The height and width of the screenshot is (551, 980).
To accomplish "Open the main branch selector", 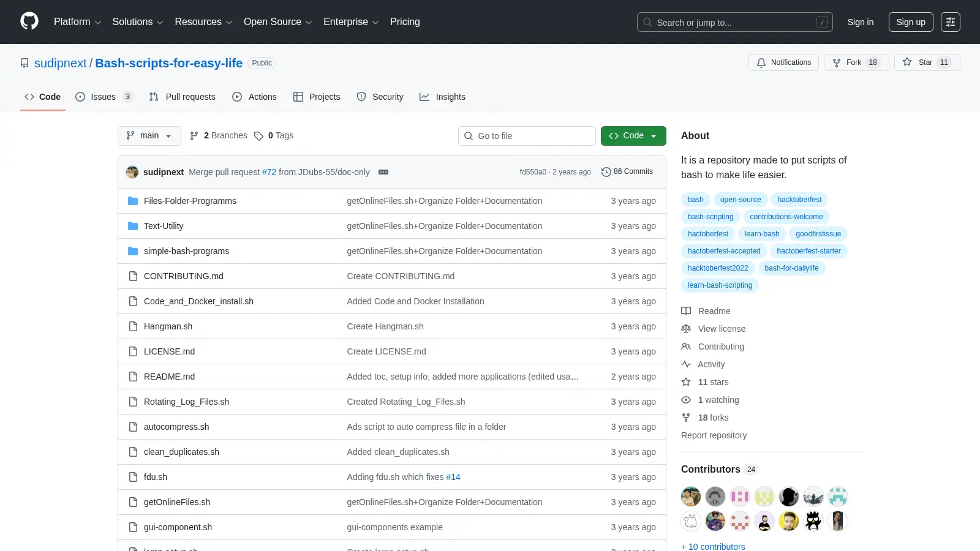I will click(x=149, y=136).
